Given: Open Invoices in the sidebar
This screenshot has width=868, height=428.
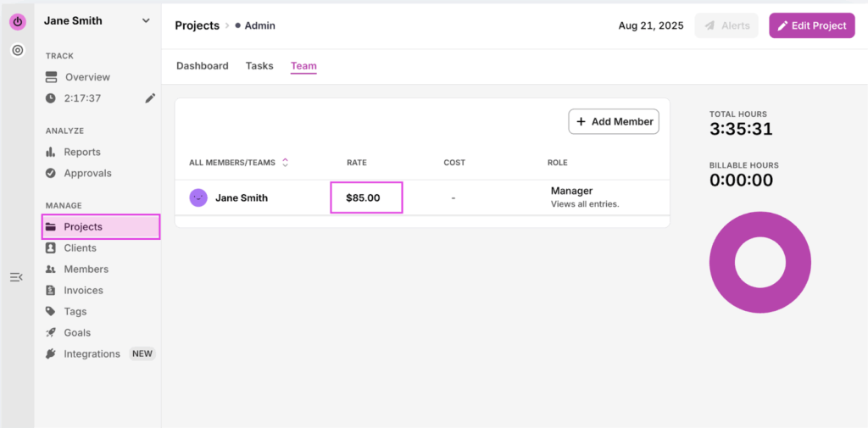Looking at the screenshot, I should (83, 291).
